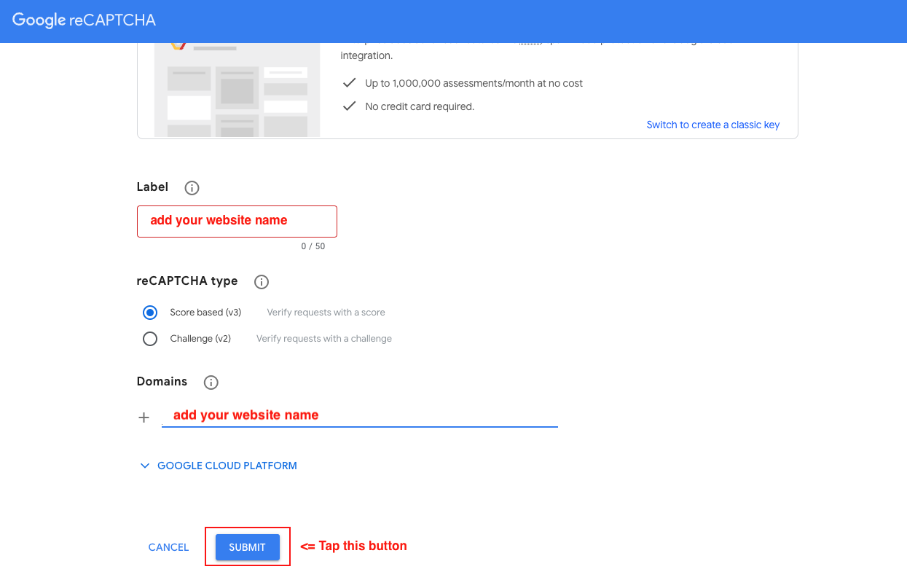This screenshot has width=907, height=588.
Task: Focus the Label text input field
Action: pyautogui.click(x=237, y=221)
